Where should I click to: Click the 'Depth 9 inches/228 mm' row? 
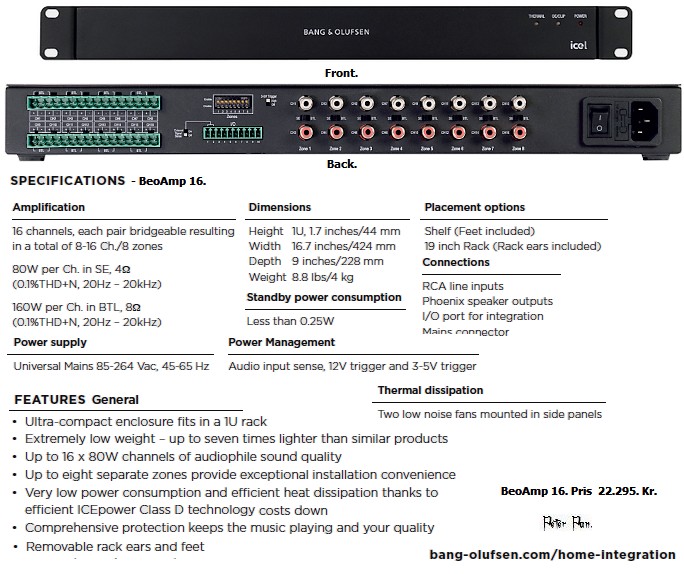pos(316,261)
